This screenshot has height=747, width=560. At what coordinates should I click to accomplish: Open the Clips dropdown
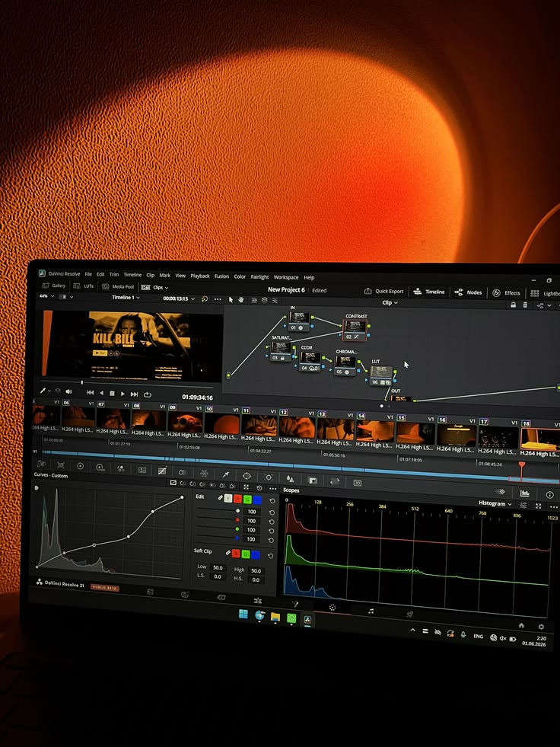[155, 287]
